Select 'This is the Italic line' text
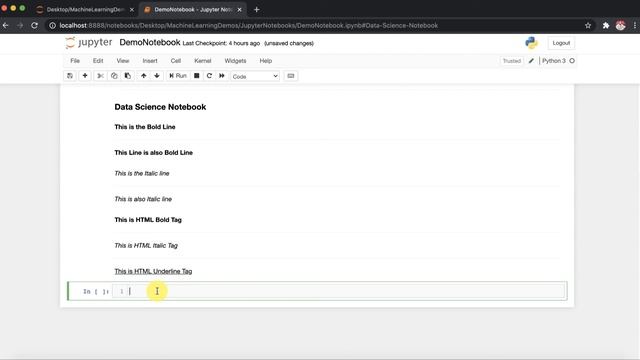Viewport: 640px width, 360px height. pos(142,173)
